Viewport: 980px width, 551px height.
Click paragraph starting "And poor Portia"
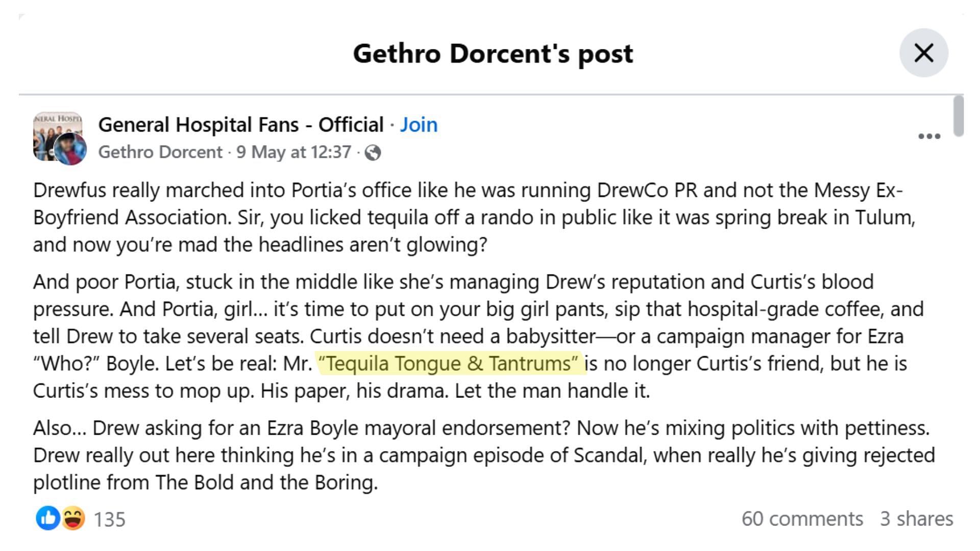(x=479, y=336)
